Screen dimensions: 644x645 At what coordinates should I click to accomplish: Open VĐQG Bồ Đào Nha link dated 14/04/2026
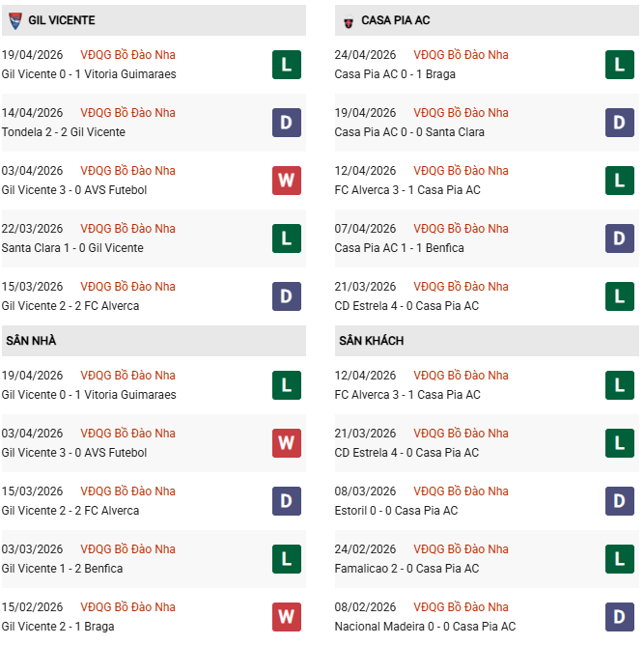coord(127,113)
